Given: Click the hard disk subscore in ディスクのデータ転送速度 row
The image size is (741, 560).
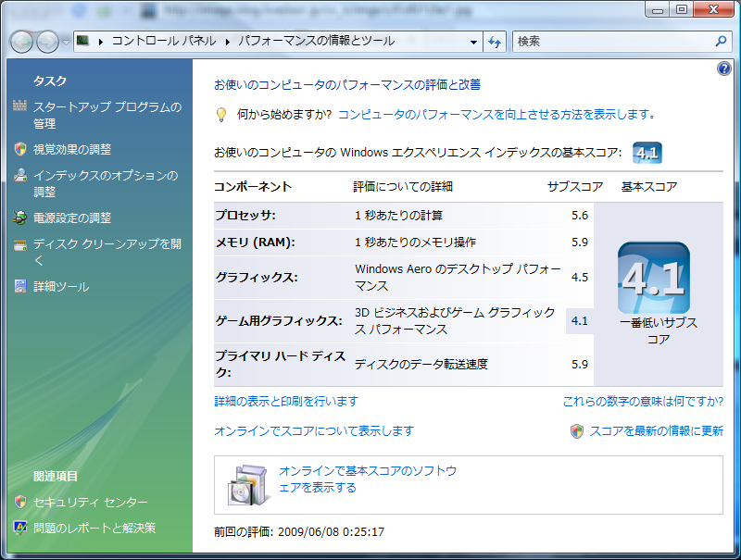Looking at the screenshot, I should pos(580,364).
